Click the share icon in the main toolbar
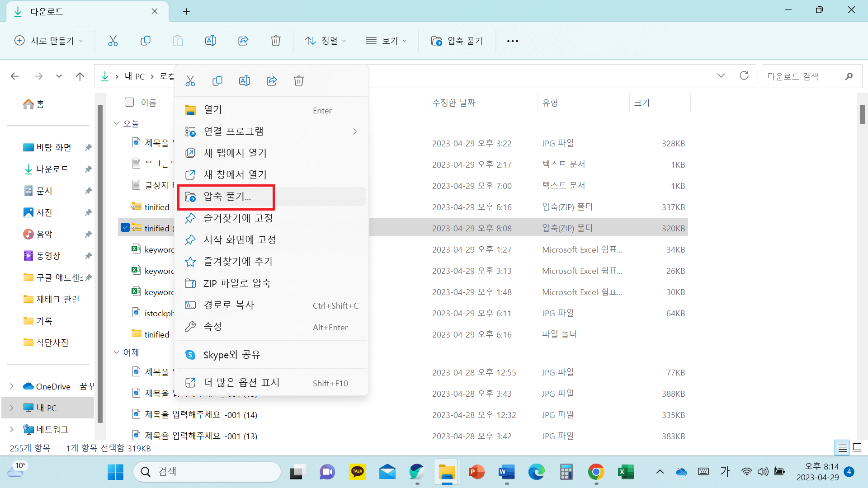 point(243,41)
